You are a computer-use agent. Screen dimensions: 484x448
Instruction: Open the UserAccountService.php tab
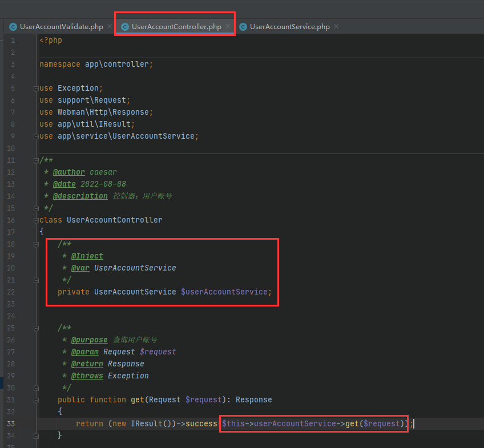(x=289, y=27)
